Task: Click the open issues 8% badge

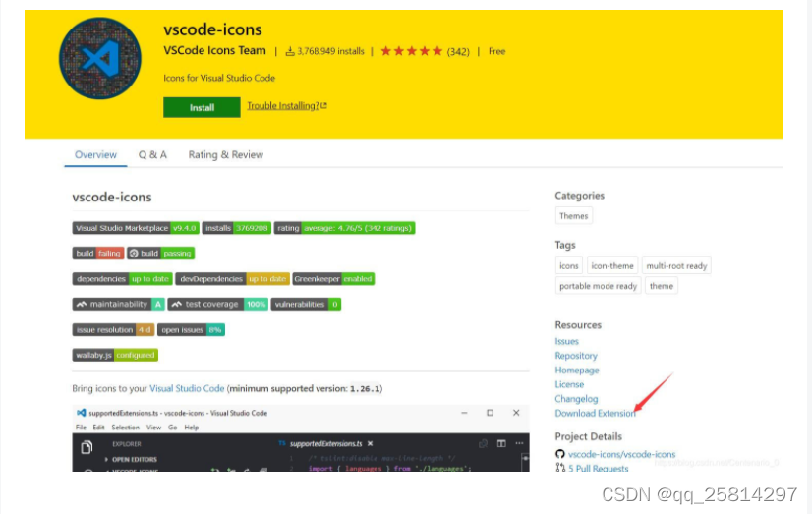Action: pyautogui.click(x=191, y=329)
